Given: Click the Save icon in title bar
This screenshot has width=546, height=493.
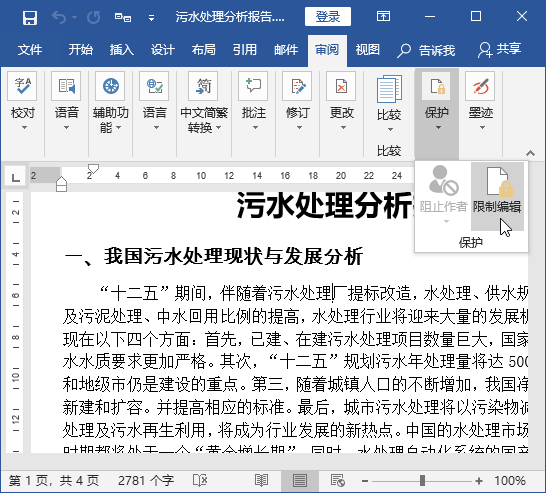Looking at the screenshot, I should coord(30,17).
